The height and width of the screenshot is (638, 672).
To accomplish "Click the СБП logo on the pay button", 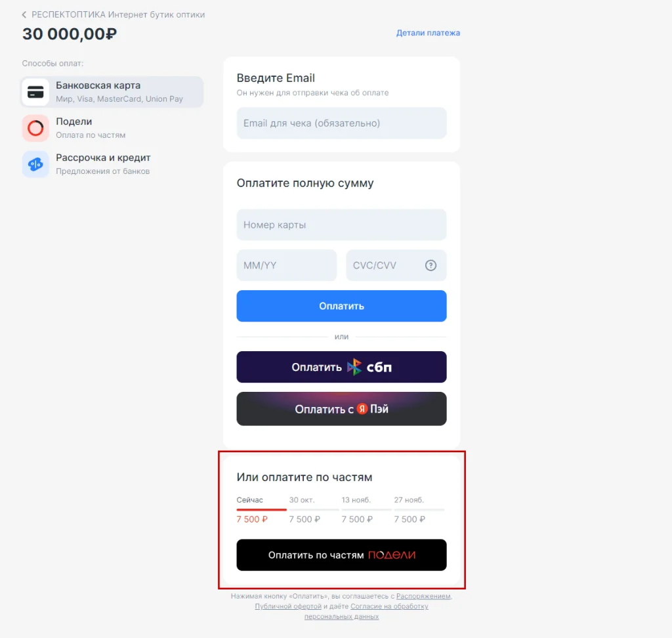I will click(369, 367).
